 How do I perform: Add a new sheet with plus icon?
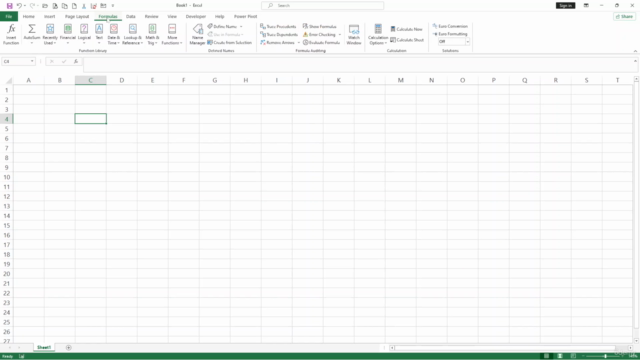pyautogui.click(x=69, y=348)
